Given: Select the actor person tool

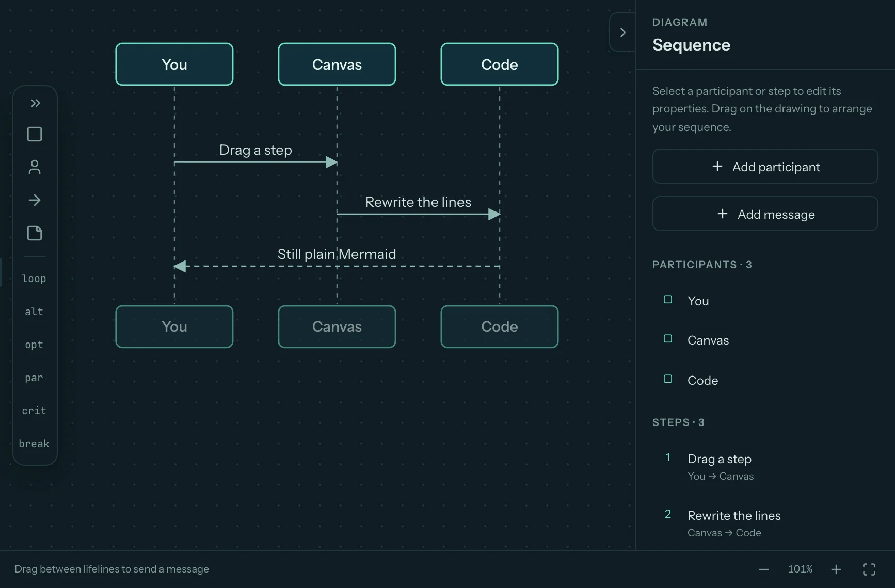Looking at the screenshot, I should click(35, 167).
